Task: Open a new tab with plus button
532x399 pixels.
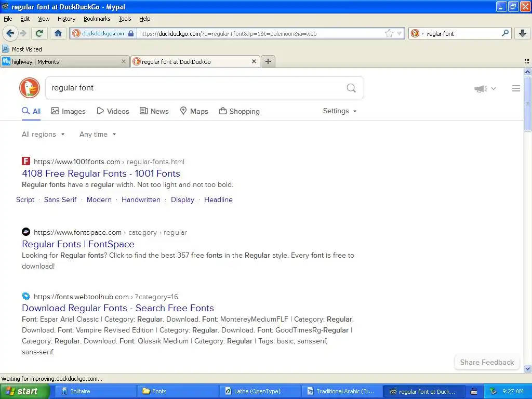Action: [x=268, y=61]
